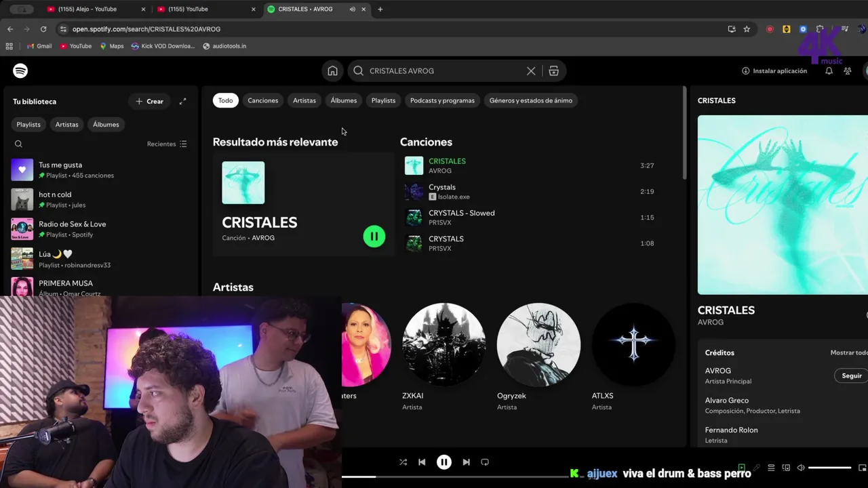Screen dimensions: 868x488
Task: Select the Playlists search filter tab
Action: [x=383, y=100]
